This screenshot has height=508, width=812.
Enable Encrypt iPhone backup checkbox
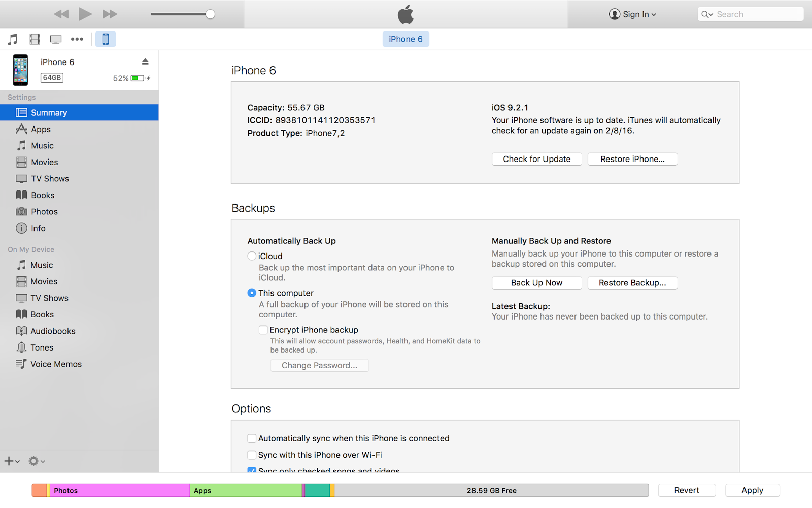click(x=263, y=330)
